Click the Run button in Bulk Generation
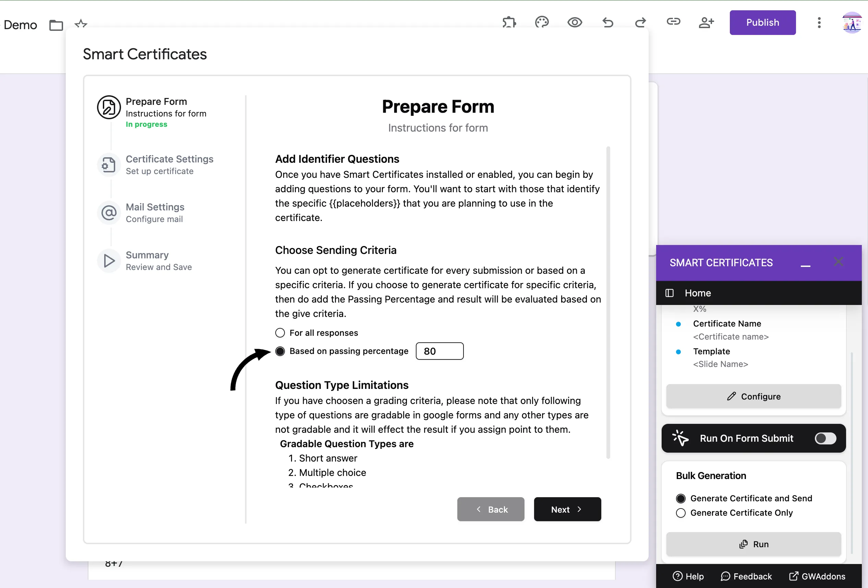This screenshot has width=868, height=588. [x=754, y=544]
